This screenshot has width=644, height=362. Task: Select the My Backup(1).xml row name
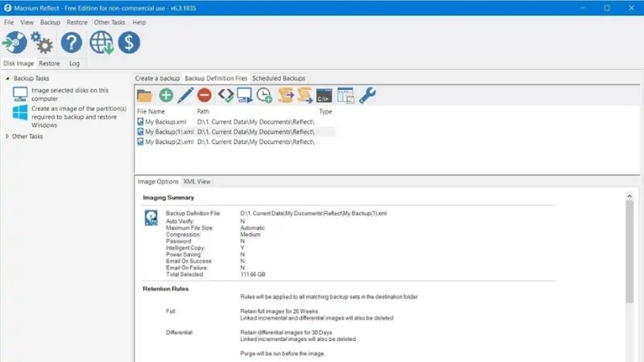tap(169, 132)
